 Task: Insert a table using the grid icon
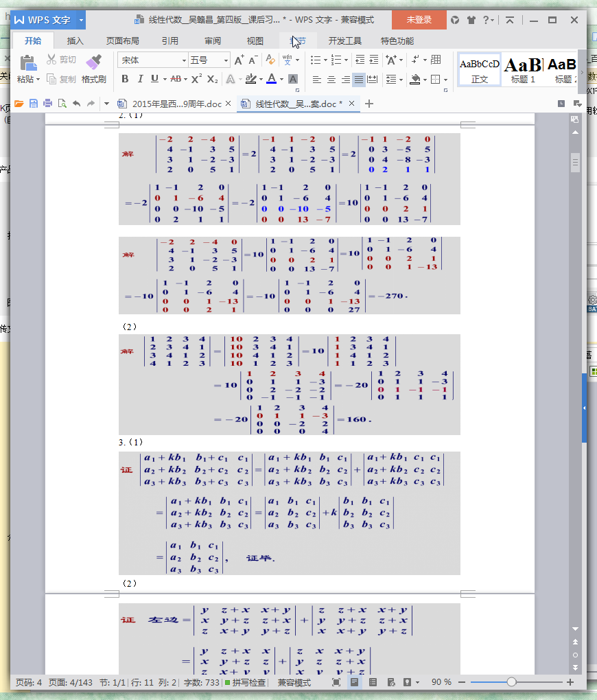pos(436,60)
